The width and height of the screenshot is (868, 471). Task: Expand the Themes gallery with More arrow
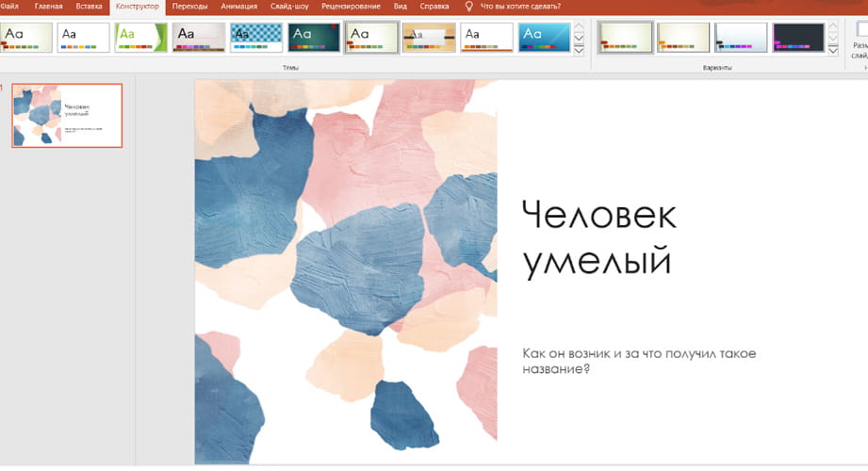579,50
